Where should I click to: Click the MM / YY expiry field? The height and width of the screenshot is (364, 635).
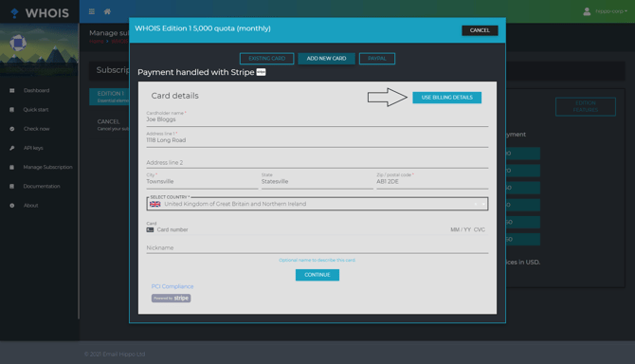(461, 229)
